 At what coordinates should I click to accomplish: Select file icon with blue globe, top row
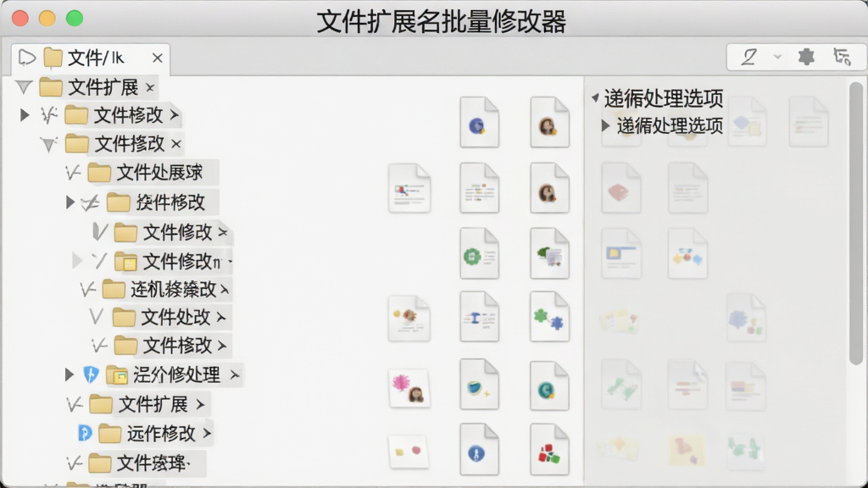(x=480, y=122)
